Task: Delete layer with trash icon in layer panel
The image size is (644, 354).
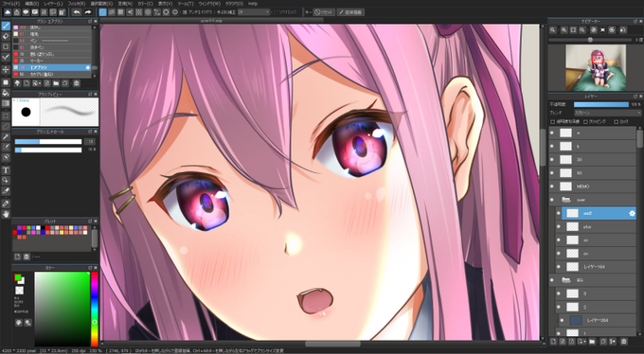Action: 623,342
